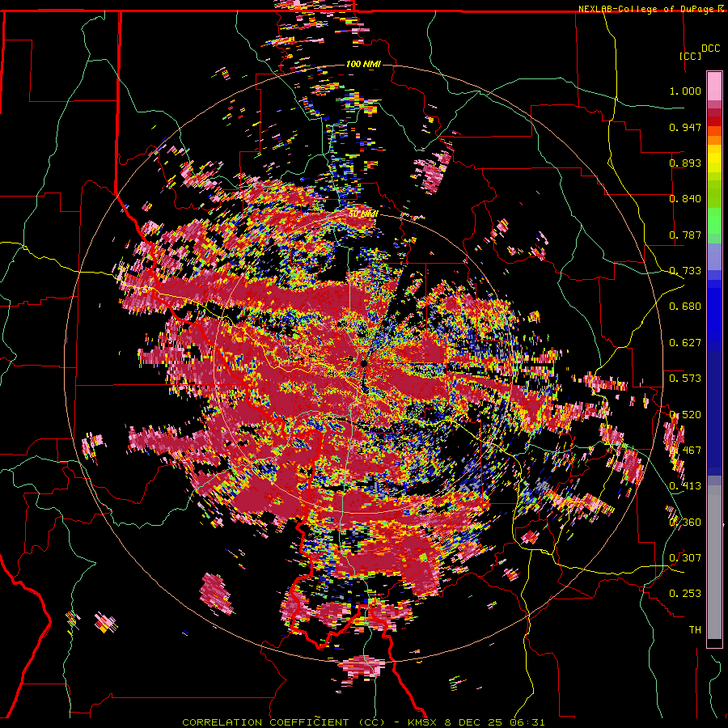Click the black radar site dot
Screen dimensions: 728x728
tap(364, 363)
